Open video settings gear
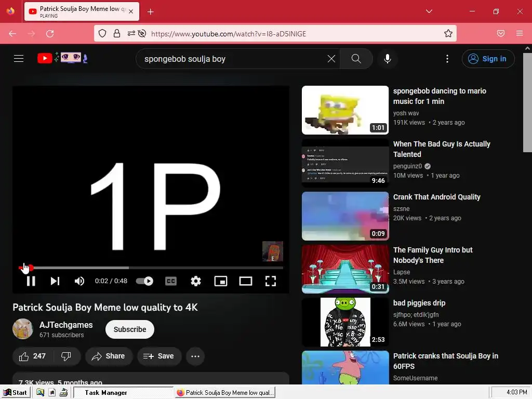Screen dimensions: 532x399 tap(196, 281)
